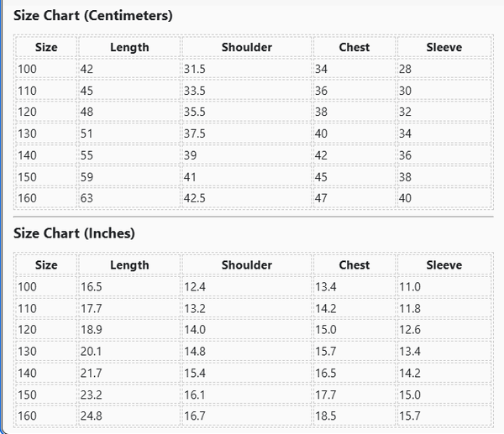Select the 31.5 shoulder value
504x434 pixels.
pos(195,69)
